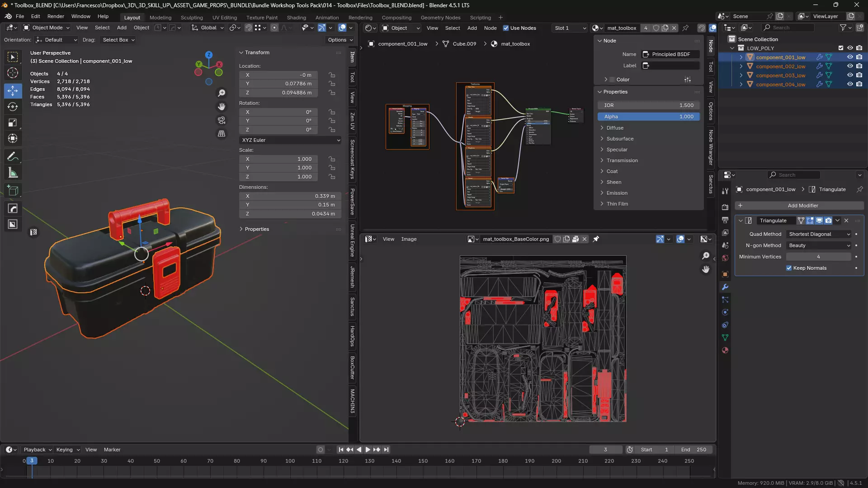Click the image editor pan hand icon

point(706,269)
